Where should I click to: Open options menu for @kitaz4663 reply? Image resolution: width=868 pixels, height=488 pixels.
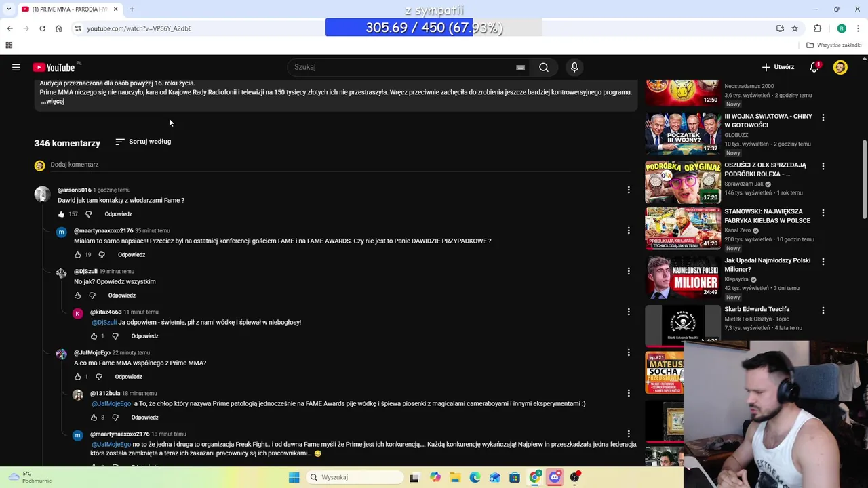point(629,312)
